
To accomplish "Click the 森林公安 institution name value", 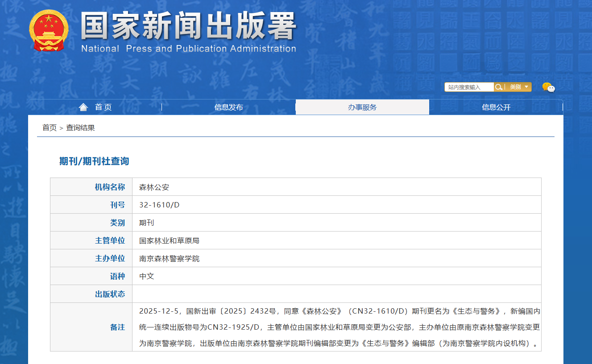I will click(x=154, y=187).
